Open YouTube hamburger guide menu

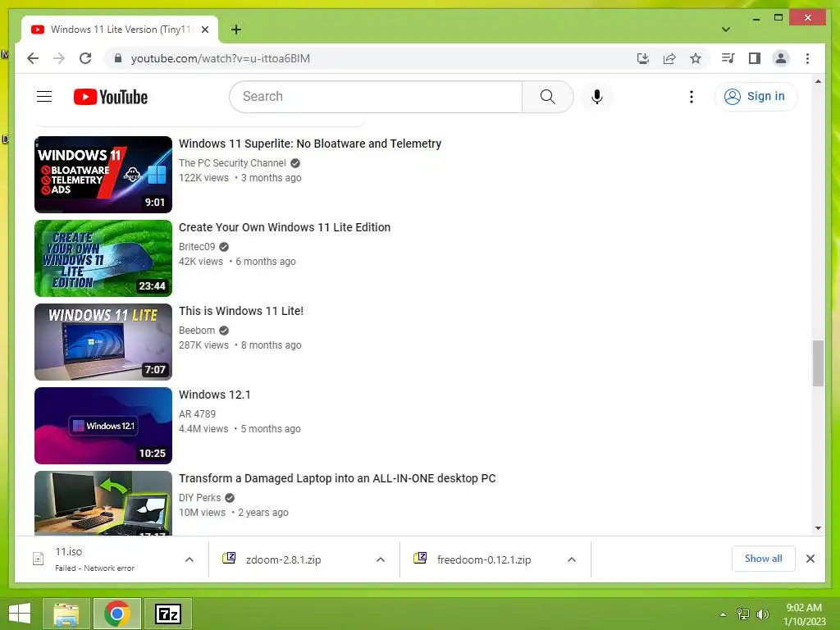[44, 97]
